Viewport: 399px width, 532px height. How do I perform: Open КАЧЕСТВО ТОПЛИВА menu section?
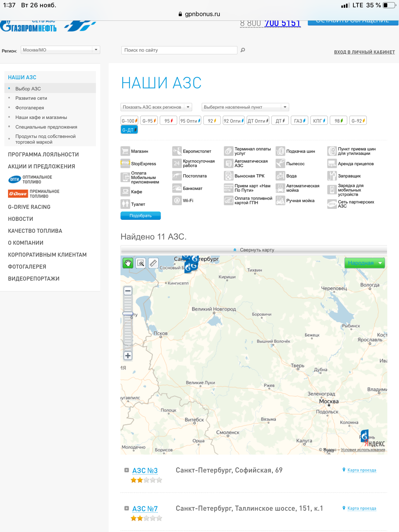tap(35, 231)
